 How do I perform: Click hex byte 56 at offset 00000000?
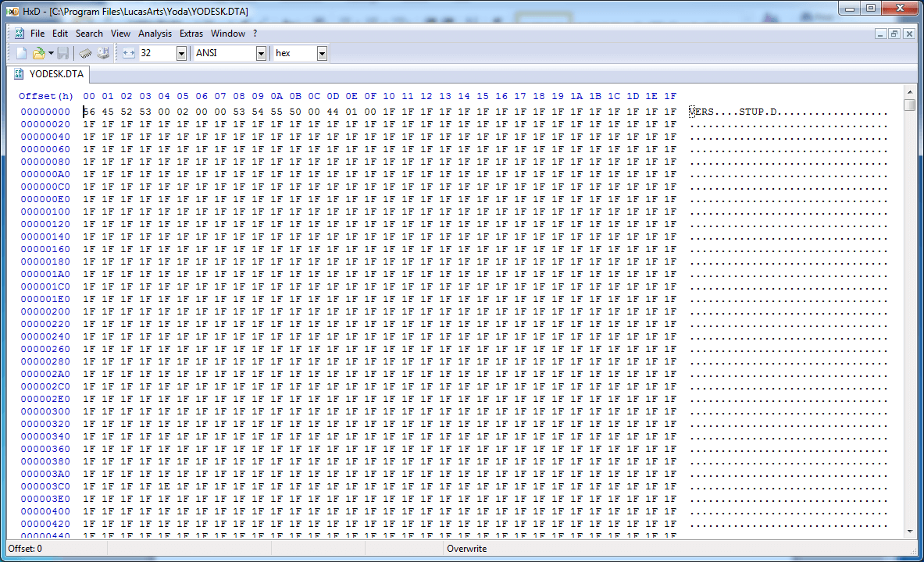tap(88, 112)
